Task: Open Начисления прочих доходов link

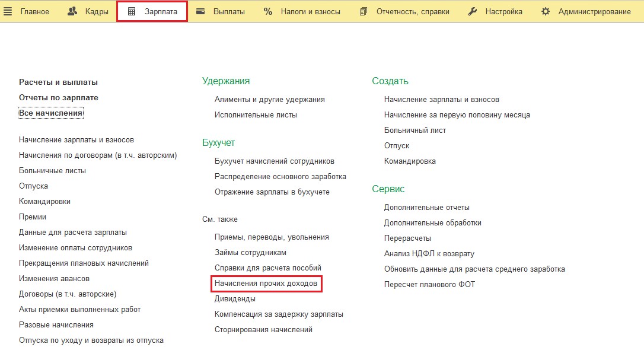Action: coord(266,284)
